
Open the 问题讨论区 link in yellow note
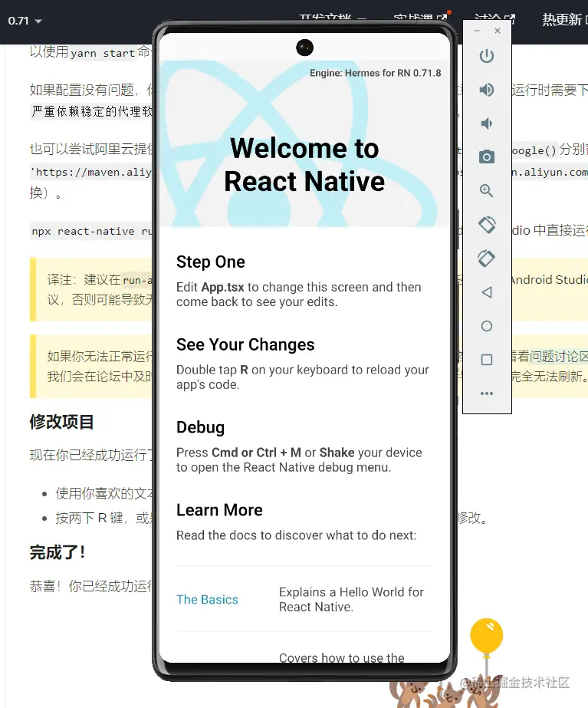coord(559,356)
